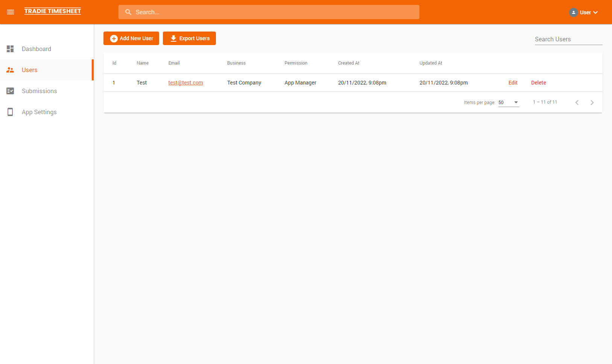Sort by the Created At column header
The image size is (612, 364).
tap(349, 63)
